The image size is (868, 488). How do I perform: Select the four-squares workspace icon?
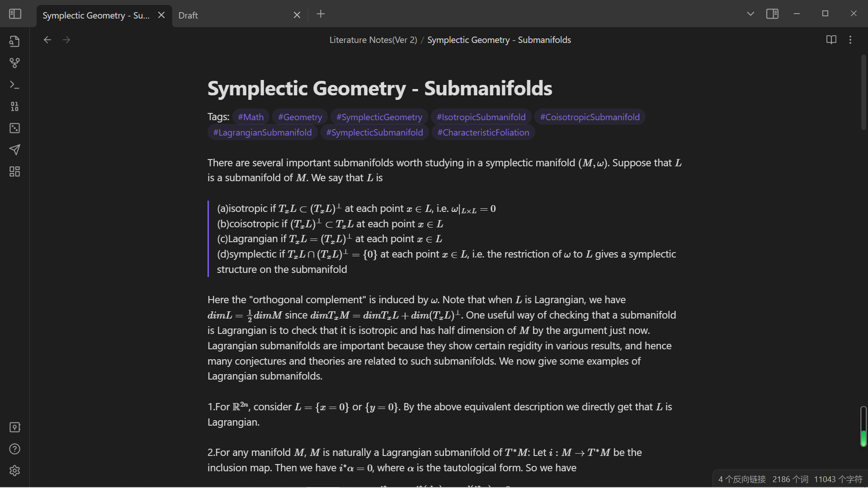(15, 171)
